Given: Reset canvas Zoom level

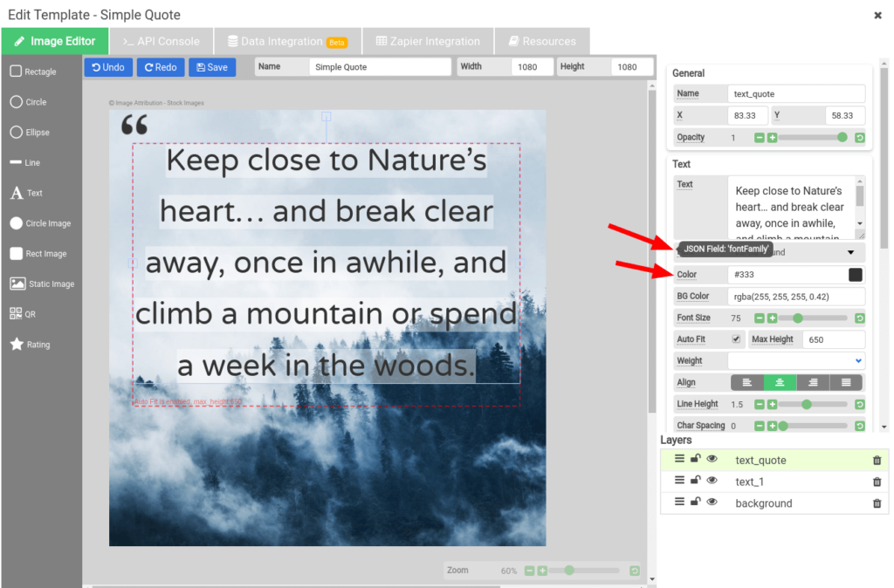Looking at the screenshot, I should (x=634, y=571).
